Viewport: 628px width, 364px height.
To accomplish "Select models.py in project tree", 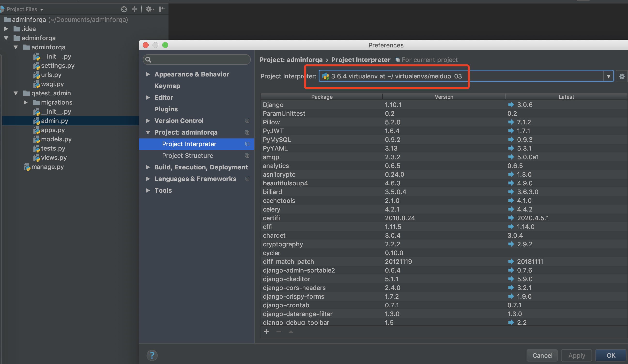I will point(56,139).
